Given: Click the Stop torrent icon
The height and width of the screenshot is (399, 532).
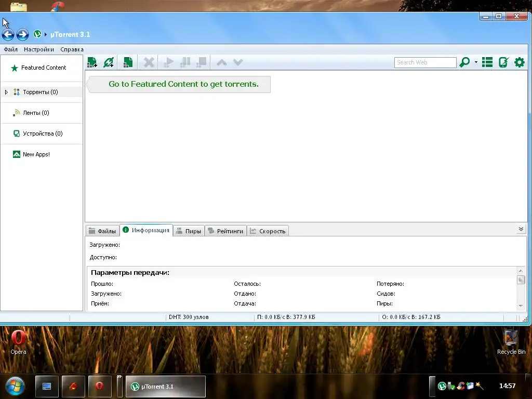Looking at the screenshot, I should click(x=201, y=62).
